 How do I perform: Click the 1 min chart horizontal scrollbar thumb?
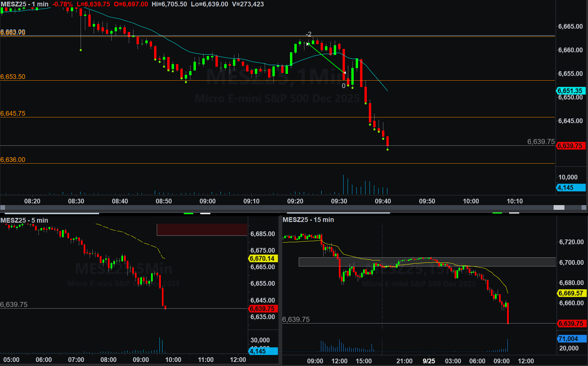559,207
